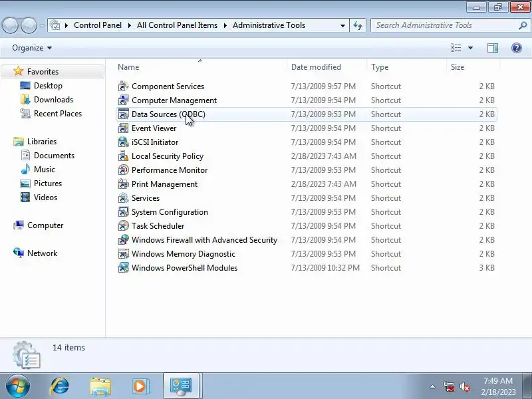Click the Local Security Policy icon
Image resolution: width=532 pixels, height=399 pixels.
coord(123,156)
